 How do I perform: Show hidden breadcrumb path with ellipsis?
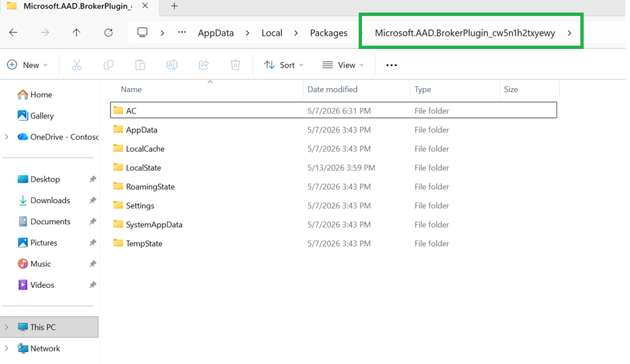click(182, 32)
